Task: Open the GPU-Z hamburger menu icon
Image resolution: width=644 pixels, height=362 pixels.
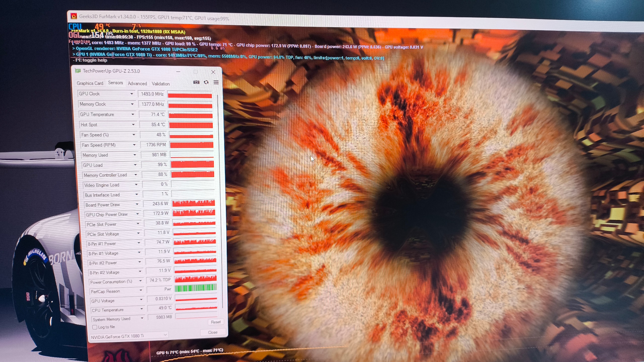Action: 216,83
